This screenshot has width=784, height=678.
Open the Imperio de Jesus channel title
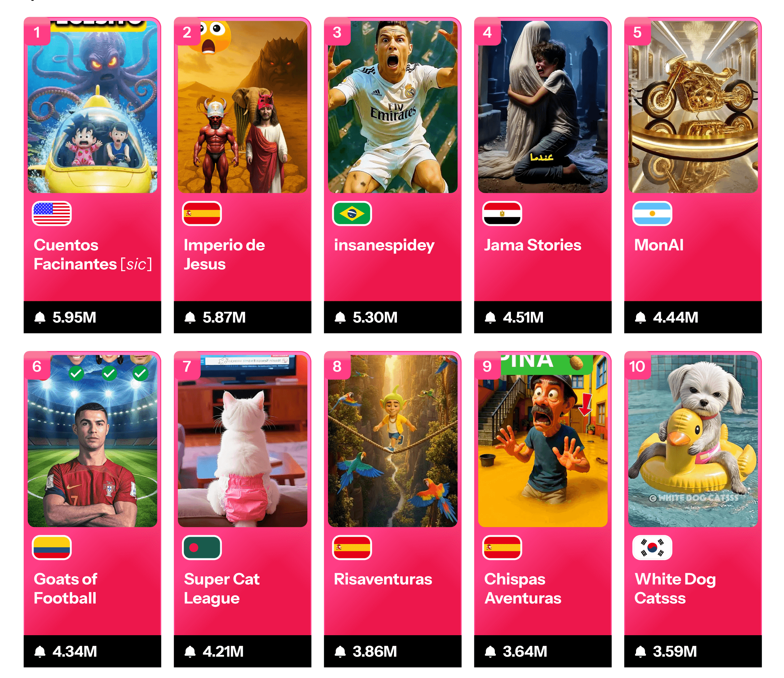tap(224, 255)
